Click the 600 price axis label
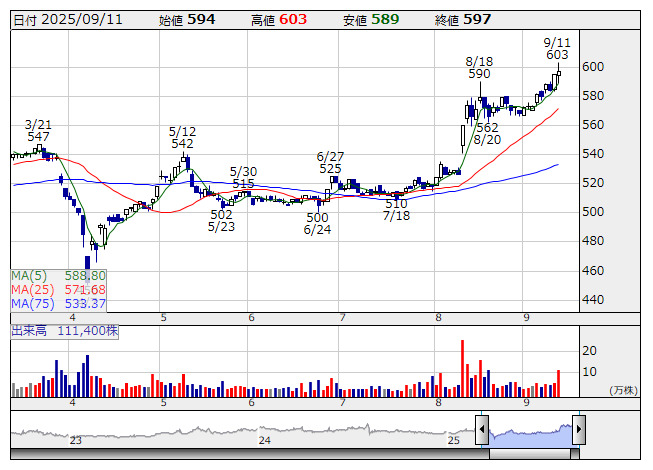653x470 pixels. click(593, 67)
